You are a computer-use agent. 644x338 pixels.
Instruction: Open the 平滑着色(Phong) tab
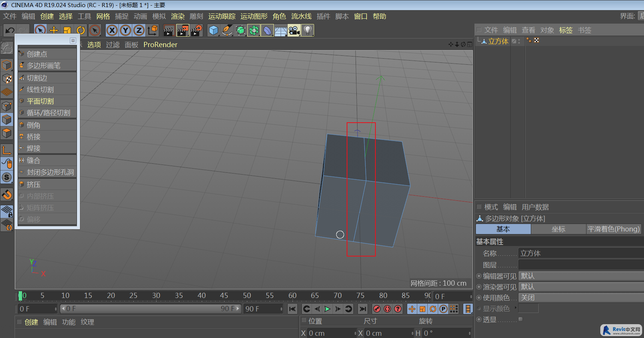614,229
